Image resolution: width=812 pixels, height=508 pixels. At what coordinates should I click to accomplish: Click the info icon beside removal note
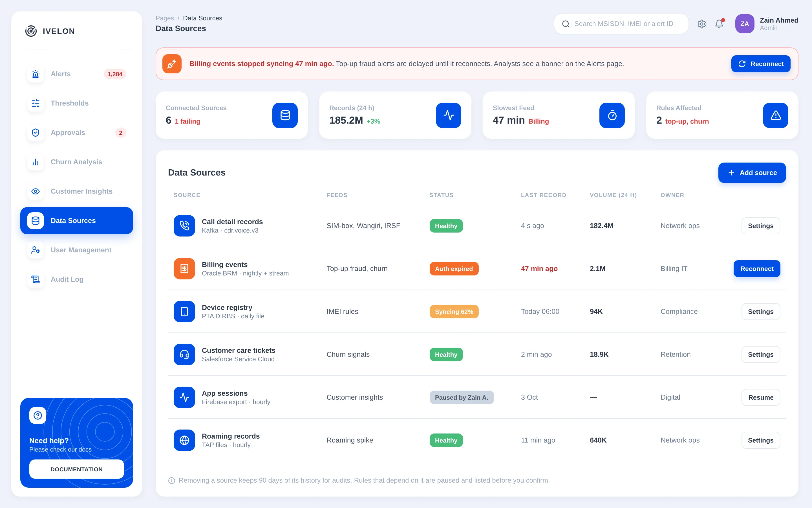coord(171,480)
